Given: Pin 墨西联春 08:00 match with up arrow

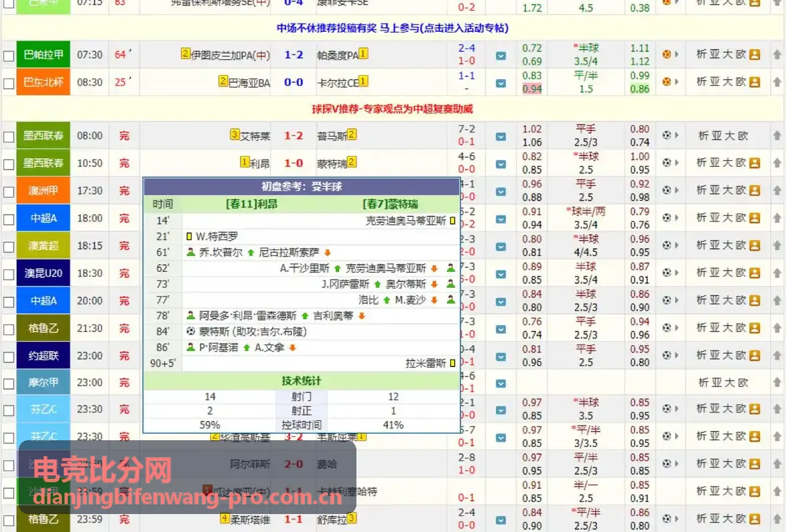Looking at the screenshot, I should click(777, 136).
